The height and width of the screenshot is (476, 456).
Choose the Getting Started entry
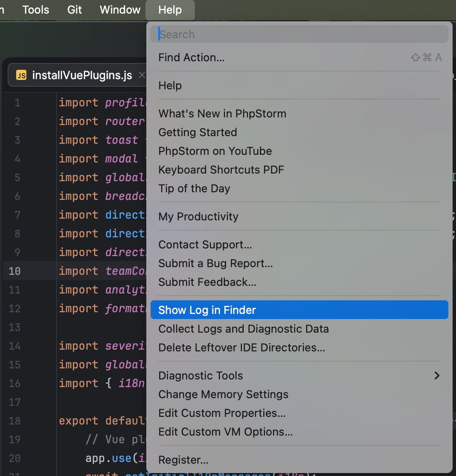coord(197,132)
